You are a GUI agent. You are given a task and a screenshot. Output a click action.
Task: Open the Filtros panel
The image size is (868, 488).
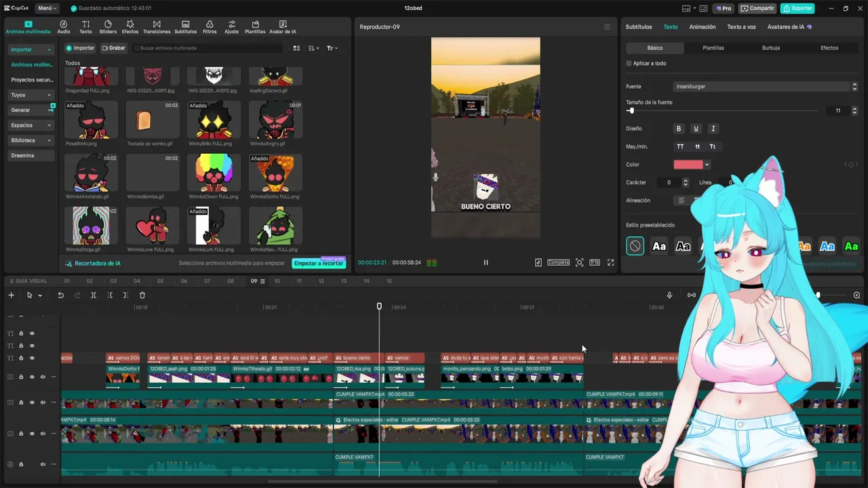pyautogui.click(x=210, y=27)
